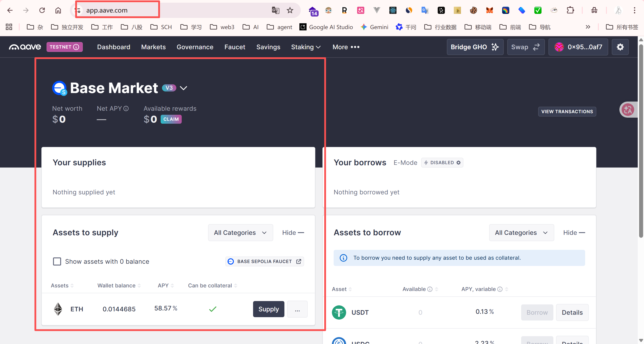
Task: Enable Show assets with 0 balance checkbox
Action: pyautogui.click(x=57, y=261)
